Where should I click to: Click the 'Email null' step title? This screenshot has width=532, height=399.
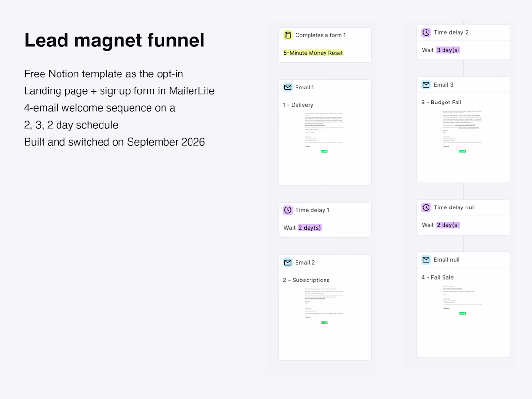coord(446,260)
